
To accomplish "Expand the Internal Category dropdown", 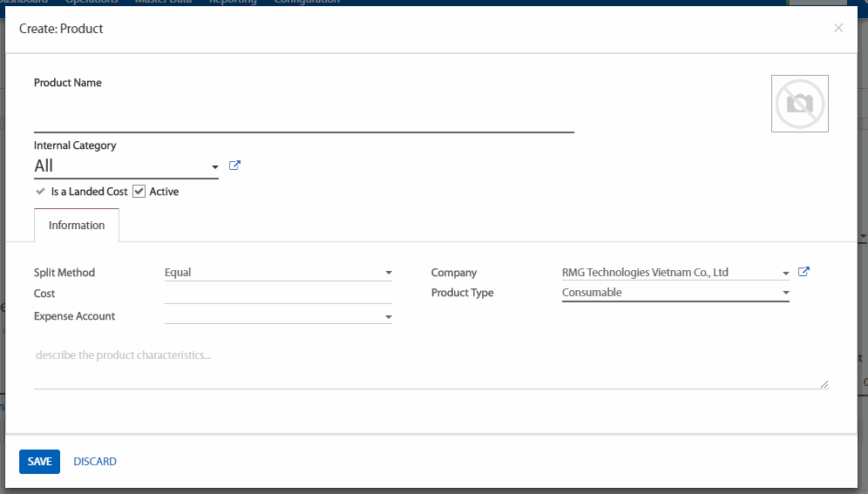I will pos(214,167).
